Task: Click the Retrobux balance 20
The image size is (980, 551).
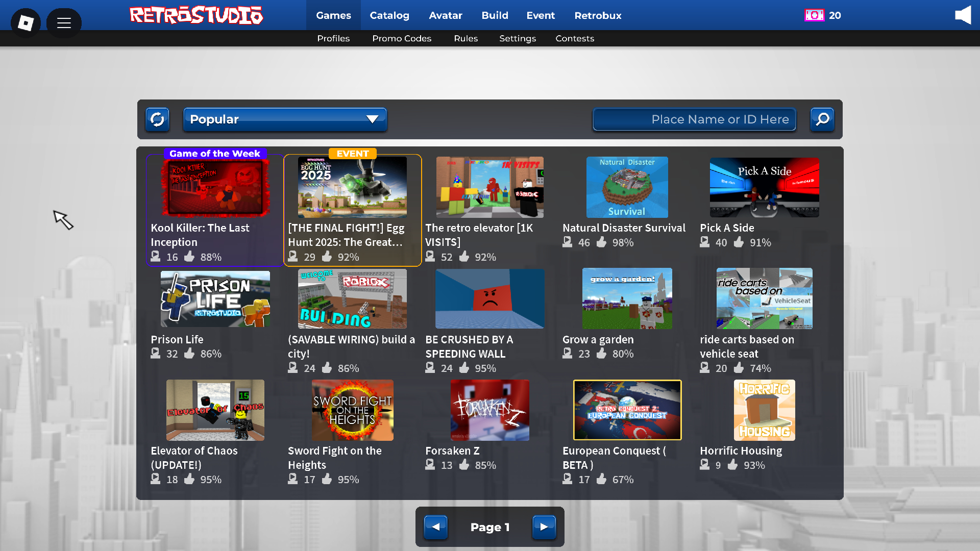Action: [835, 15]
